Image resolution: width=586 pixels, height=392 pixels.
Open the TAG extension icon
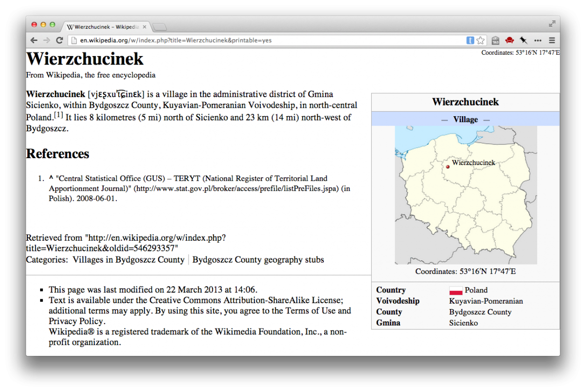coord(495,41)
